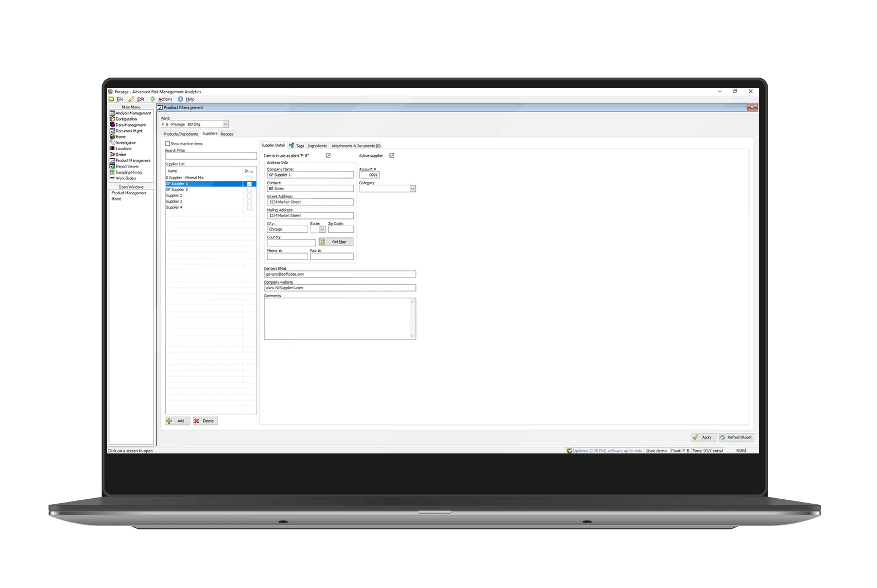
Task: Switch to the Recipes tab
Action: 227,134
